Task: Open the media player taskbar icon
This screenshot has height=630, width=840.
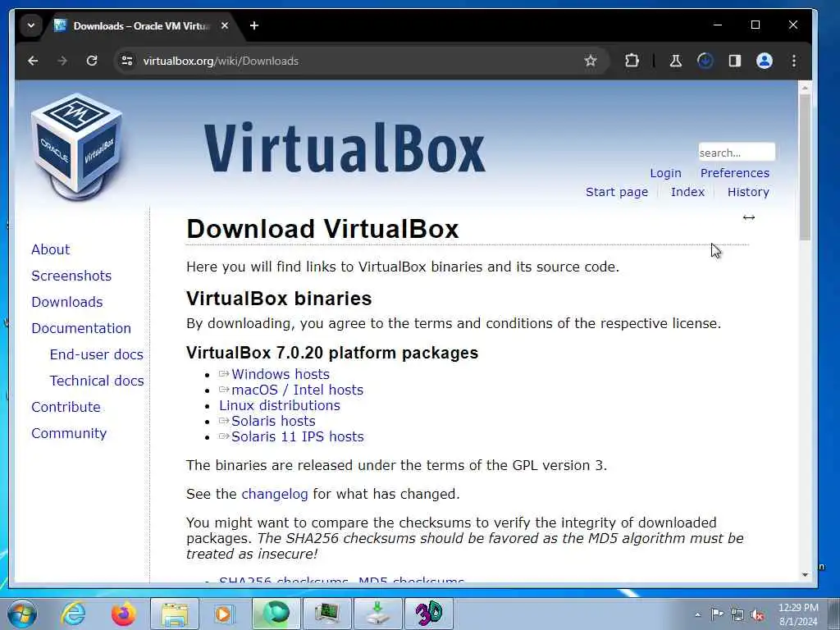Action: click(x=224, y=614)
